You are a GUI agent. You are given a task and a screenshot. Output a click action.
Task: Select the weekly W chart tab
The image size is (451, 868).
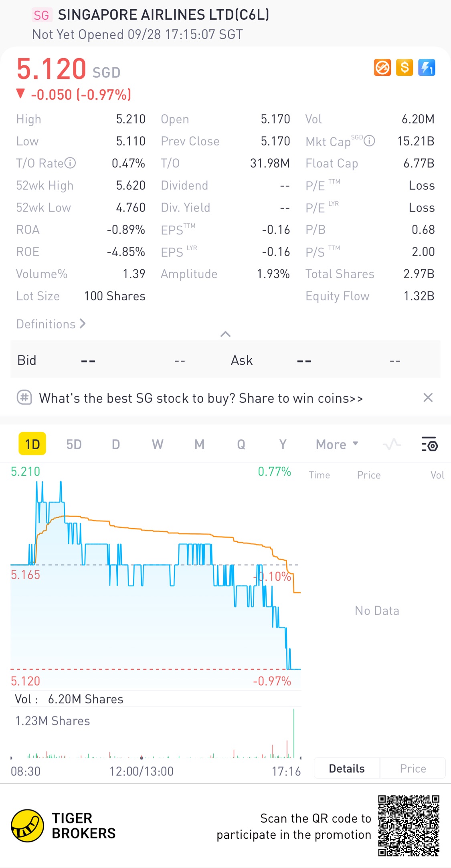(157, 444)
